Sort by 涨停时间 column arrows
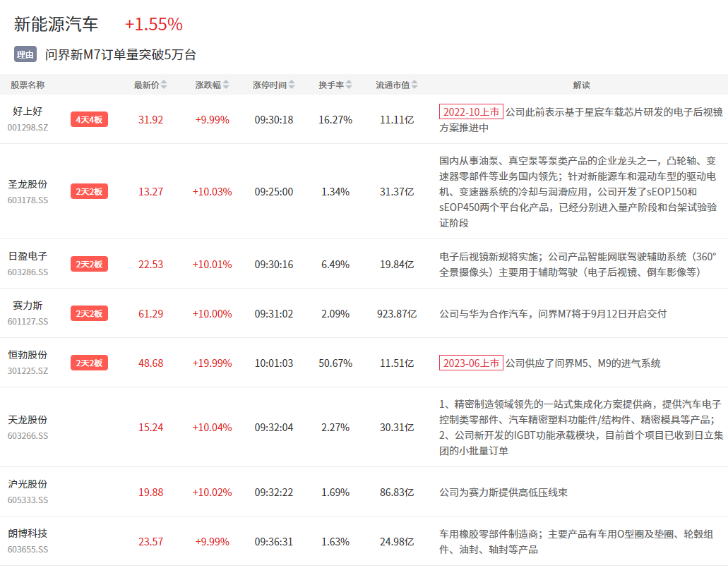The image size is (728, 568). (292, 85)
